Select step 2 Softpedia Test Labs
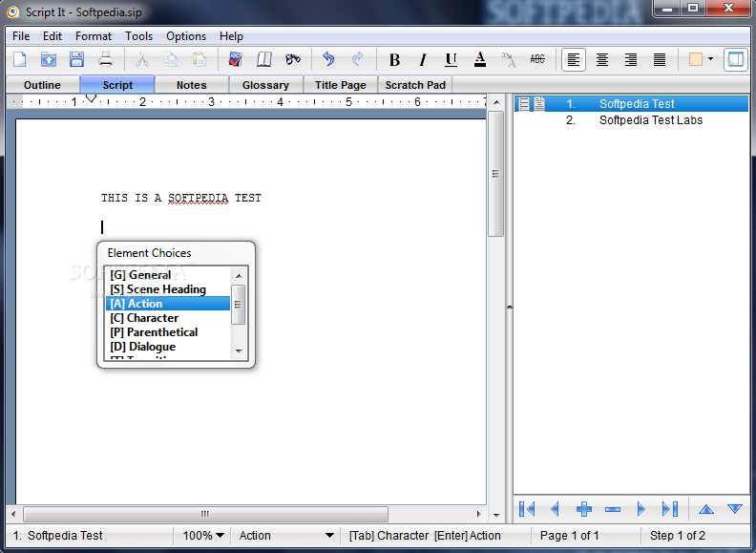Screen dimensions: 756x553 click(631, 120)
